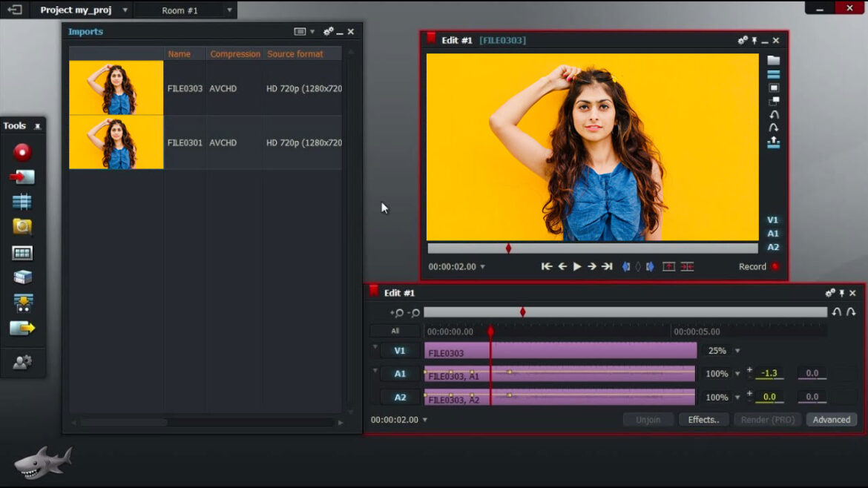Open user preferences icon in Tools panel

[22, 362]
